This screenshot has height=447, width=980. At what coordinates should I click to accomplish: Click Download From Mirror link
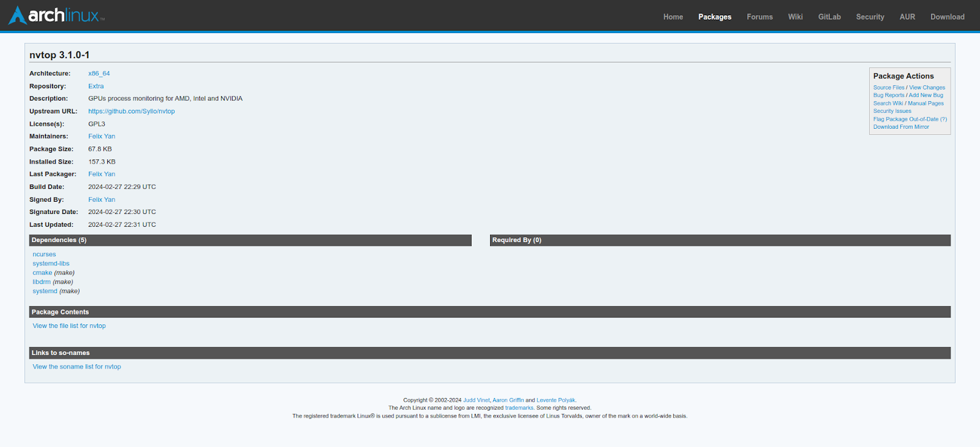click(901, 128)
